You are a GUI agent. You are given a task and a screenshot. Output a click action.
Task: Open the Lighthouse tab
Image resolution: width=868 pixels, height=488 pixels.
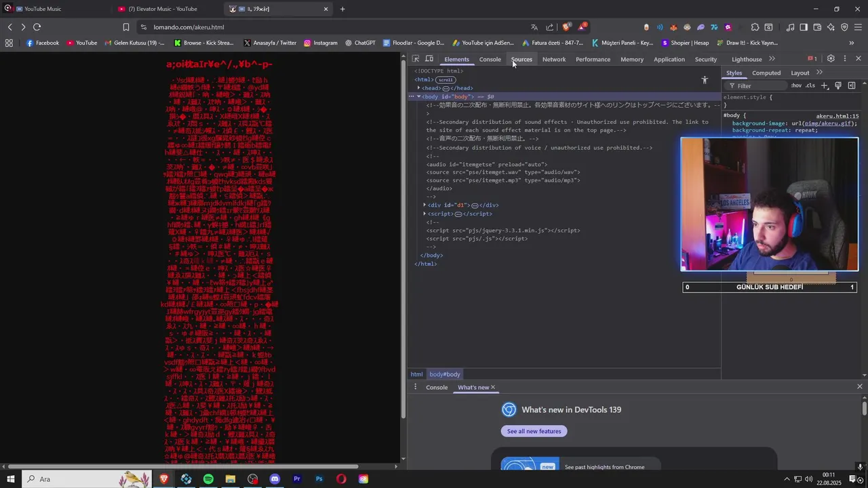(747, 59)
